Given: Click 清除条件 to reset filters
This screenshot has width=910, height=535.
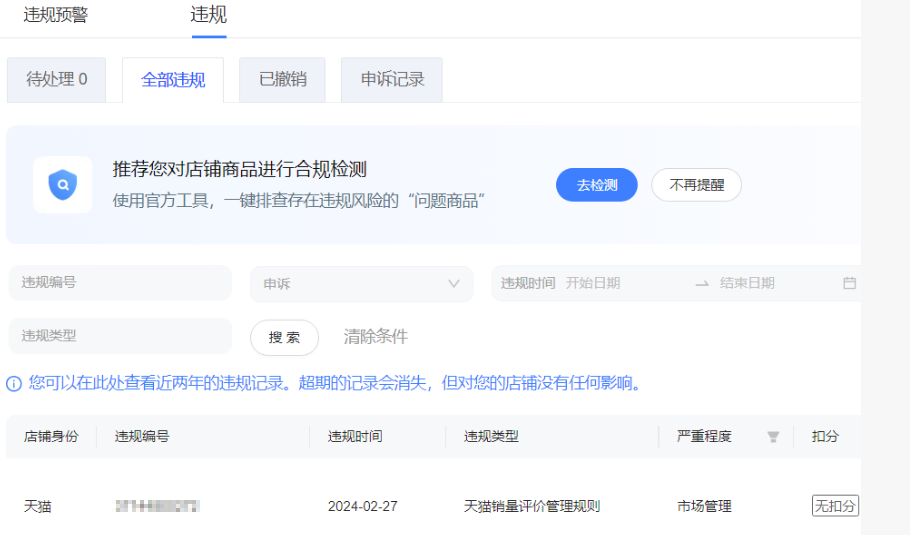Looking at the screenshot, I should [376, 337].
